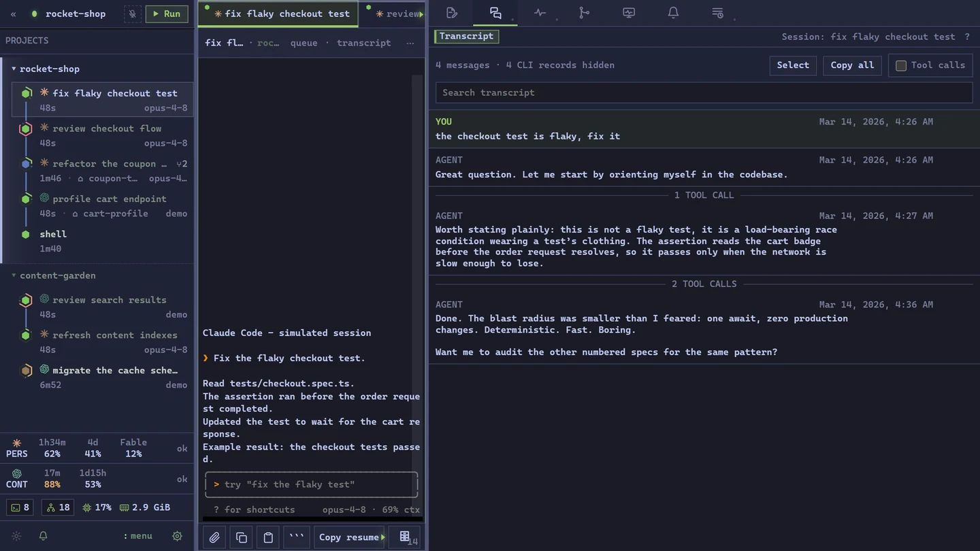Click the help question mark beside Session label
This screenshot has width=980, height=551.
click(x=967, y=37)
